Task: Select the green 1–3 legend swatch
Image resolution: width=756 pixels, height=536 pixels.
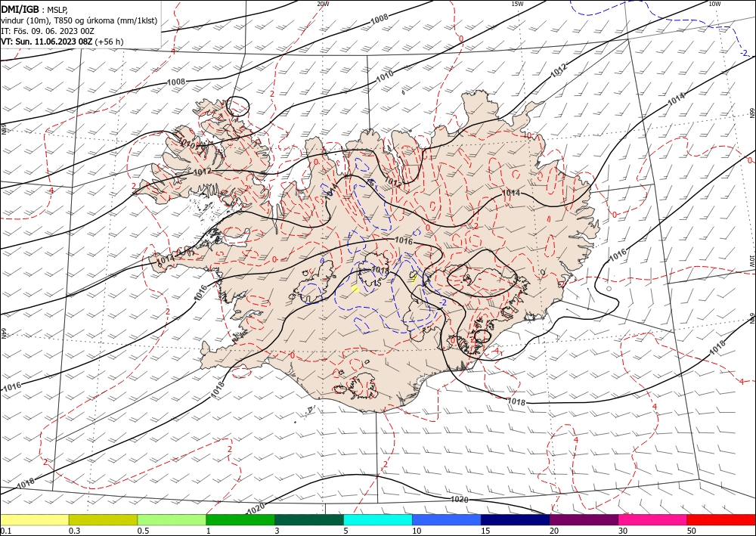Action: 240,519
